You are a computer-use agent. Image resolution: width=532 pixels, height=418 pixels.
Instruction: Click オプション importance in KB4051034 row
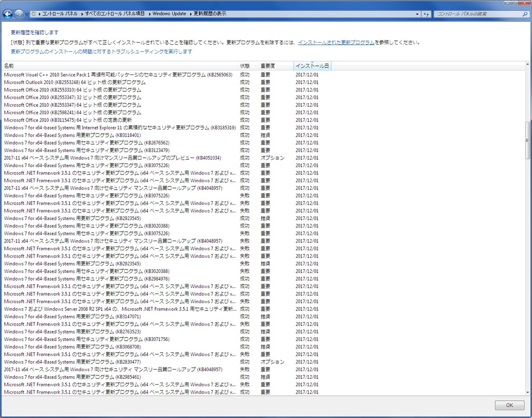point(272,158)
